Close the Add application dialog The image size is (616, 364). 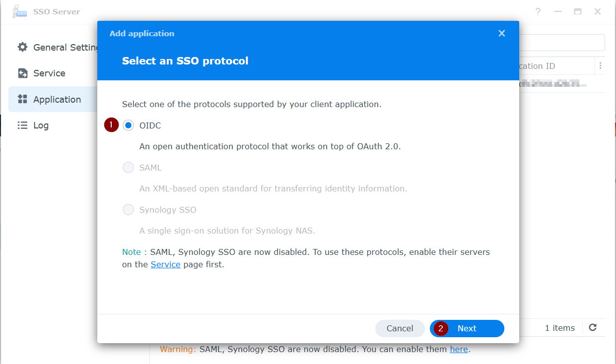click(x=502, y=33)
